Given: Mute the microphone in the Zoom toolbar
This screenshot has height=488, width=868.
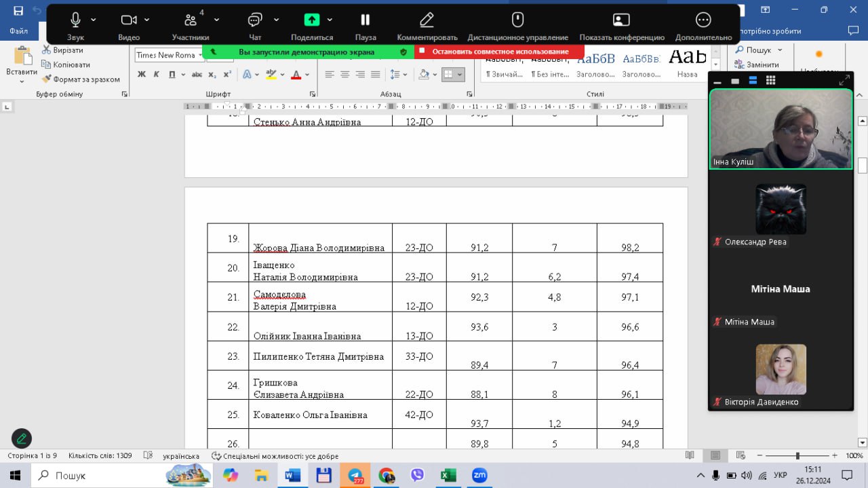Looking at the screenshot, I should (75, 20).
